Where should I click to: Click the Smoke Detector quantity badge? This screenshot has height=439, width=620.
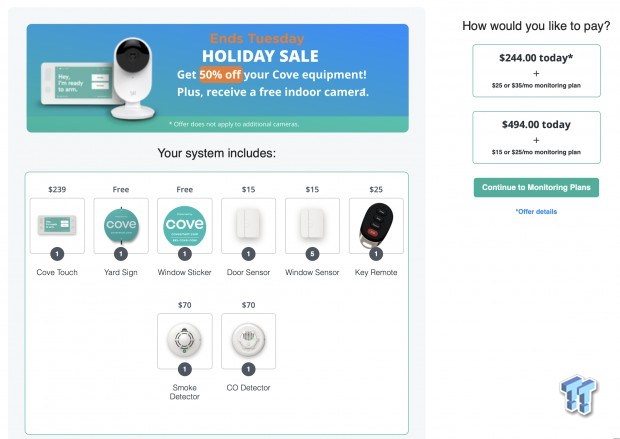coord(185,369)
